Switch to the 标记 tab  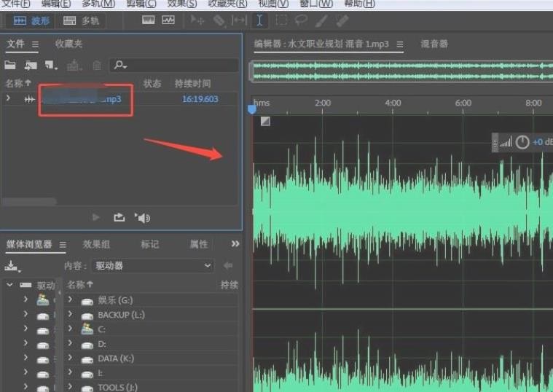pos(150,244)
